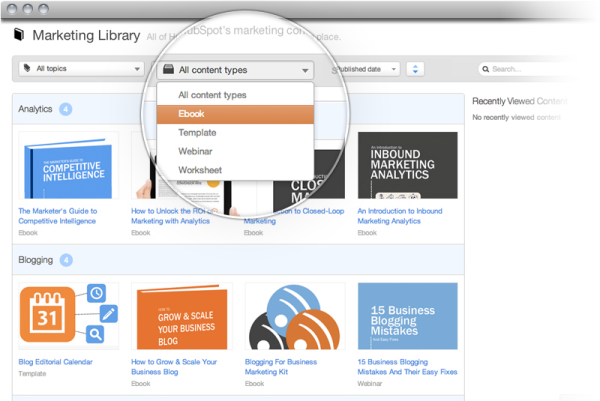
Task: Open the All topics dropdown
Action: click(80, 69)
